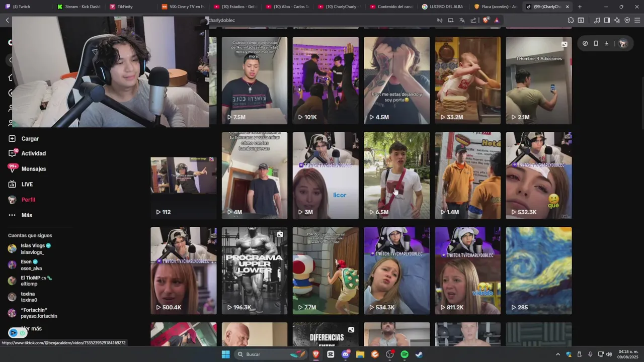The height and width of the screenshot is (362, 644).
Task: Open the video thumbnail with 1.4M views
Action: [x=468, y=176]
